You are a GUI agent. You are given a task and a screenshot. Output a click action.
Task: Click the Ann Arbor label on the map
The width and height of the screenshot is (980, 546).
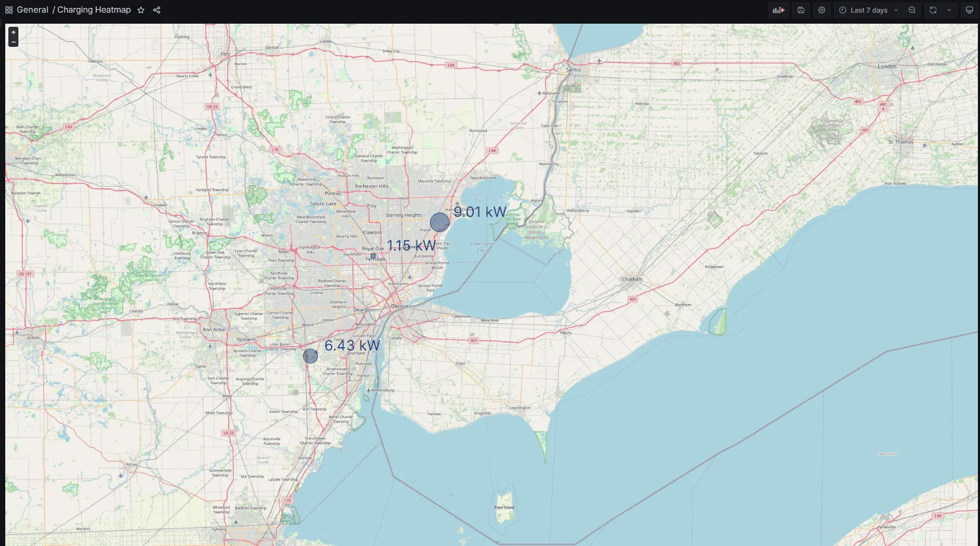214,330
